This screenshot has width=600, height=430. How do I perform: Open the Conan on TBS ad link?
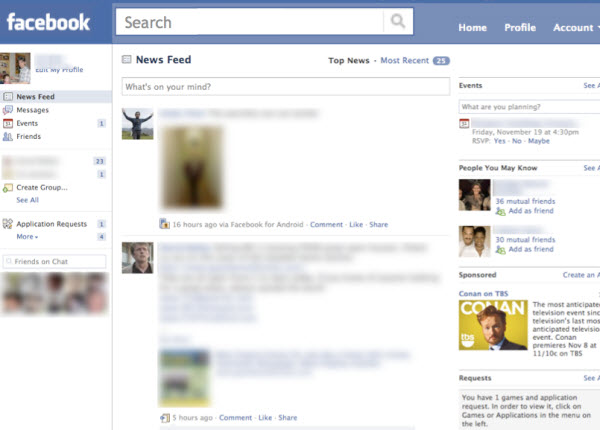(483, 294)
